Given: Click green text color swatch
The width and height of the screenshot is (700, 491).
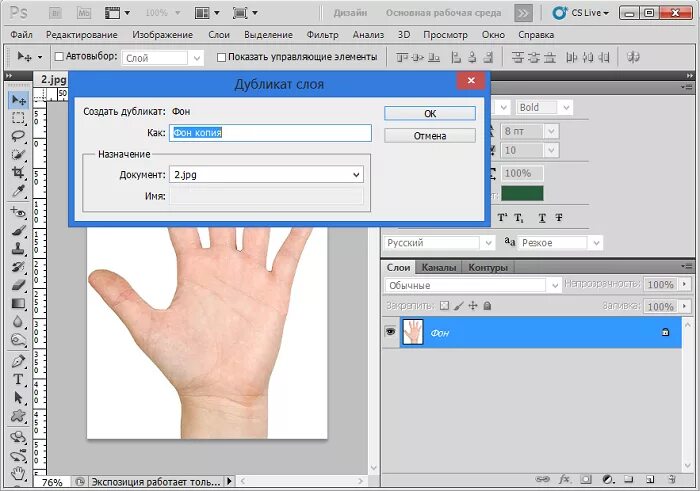Looking at the screenshot, I should (x=522, y=193).
